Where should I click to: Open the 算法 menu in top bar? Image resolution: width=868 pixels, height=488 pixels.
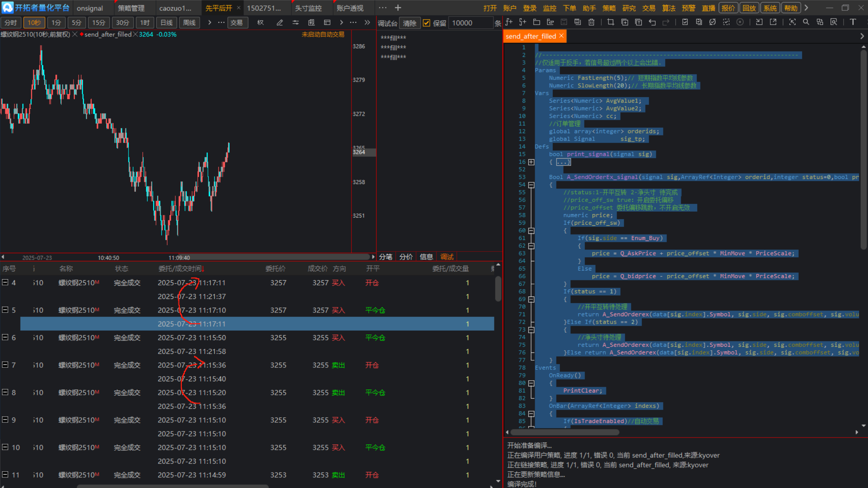point(669,8)
